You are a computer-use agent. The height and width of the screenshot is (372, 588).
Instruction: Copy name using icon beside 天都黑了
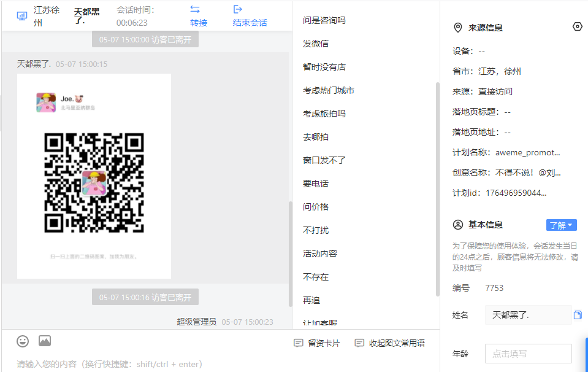pyautogui.click(x=578, y=315)
